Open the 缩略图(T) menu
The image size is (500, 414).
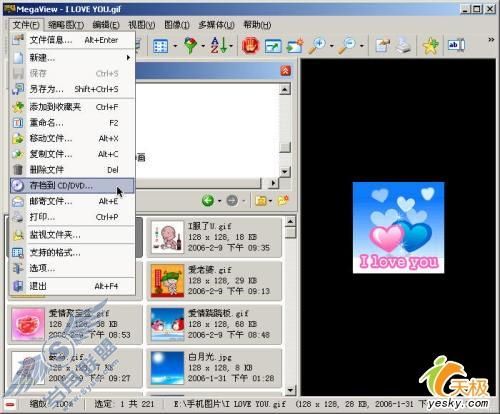66,25
